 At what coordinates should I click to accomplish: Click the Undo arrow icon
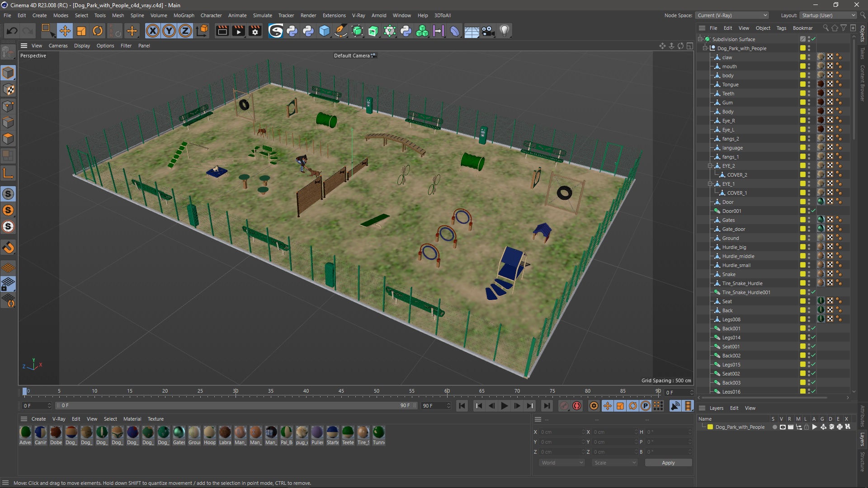tap(12, 31)
